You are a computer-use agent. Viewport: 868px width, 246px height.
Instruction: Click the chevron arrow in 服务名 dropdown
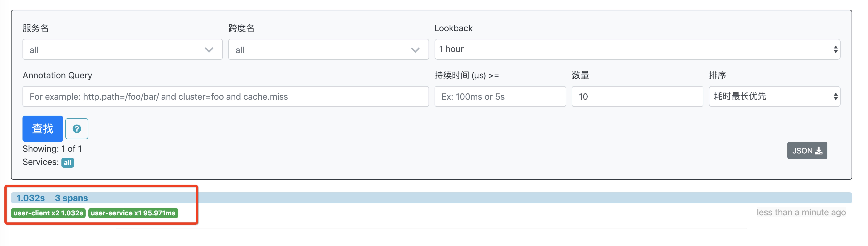pos(209,50)
